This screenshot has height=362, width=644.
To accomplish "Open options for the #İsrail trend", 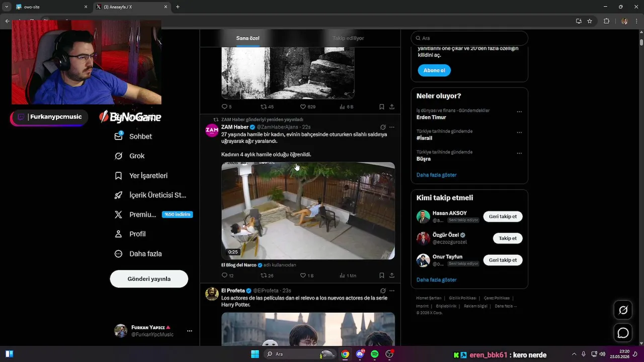I will tap(519, 133).
